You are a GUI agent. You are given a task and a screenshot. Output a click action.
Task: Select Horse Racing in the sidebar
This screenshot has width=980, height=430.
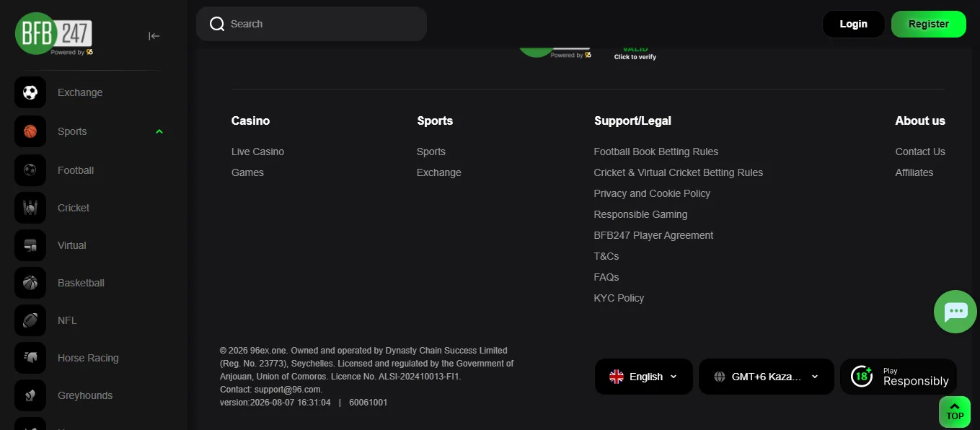coord(88,358)
